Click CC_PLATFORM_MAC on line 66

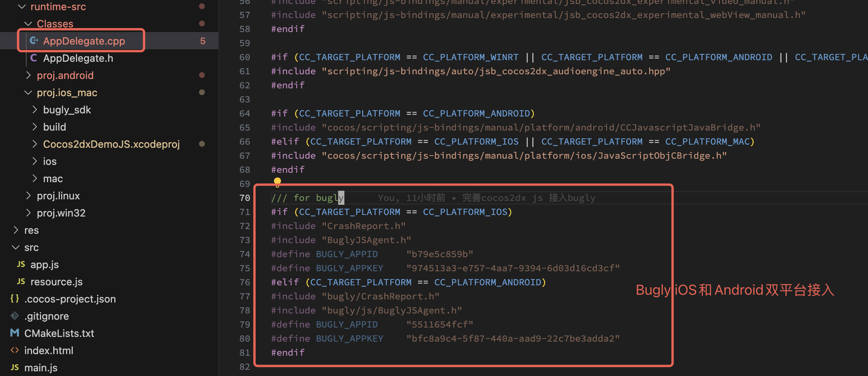pos(708,141)
